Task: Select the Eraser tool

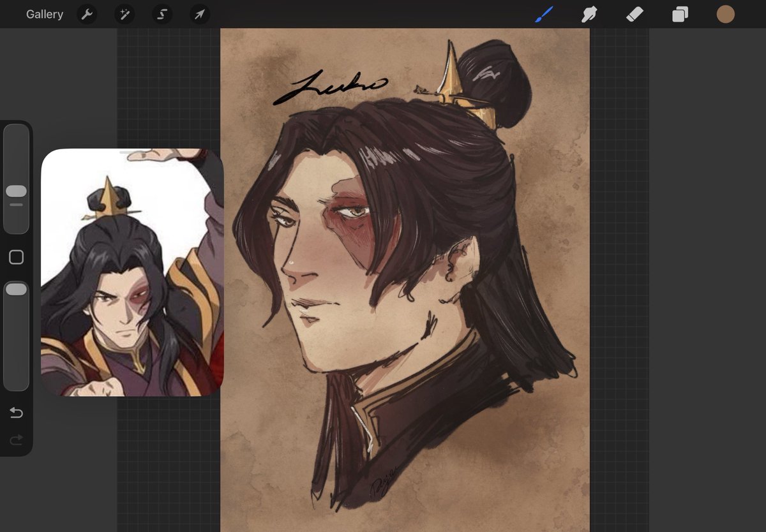Action: [x=635, y=14]
